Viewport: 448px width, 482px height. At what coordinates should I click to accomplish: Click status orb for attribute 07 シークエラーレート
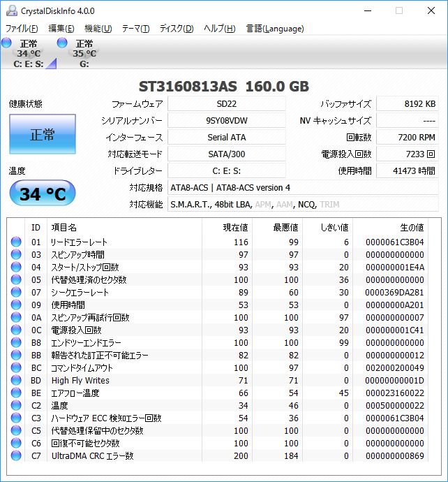(16, 292)
